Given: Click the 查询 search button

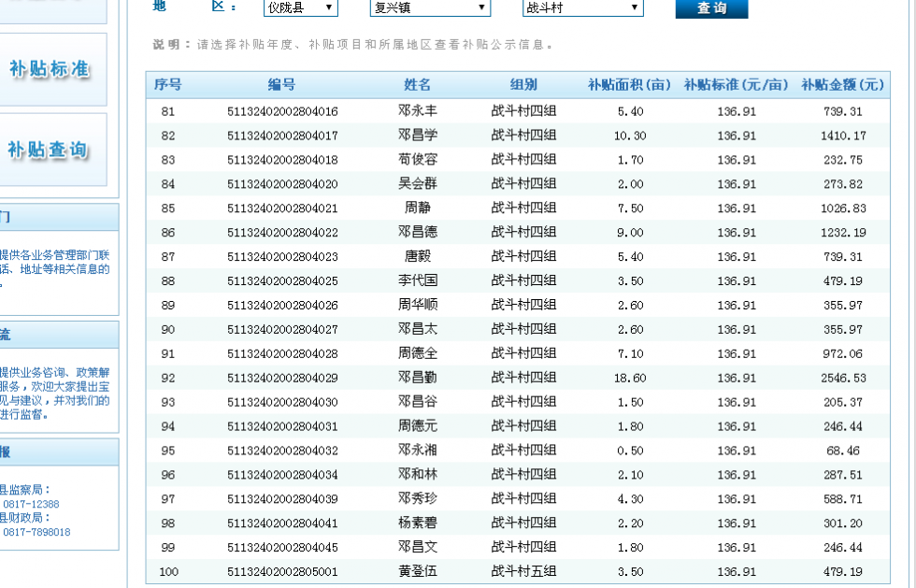Looking at the screenshot, I should (x=711, y=8).
